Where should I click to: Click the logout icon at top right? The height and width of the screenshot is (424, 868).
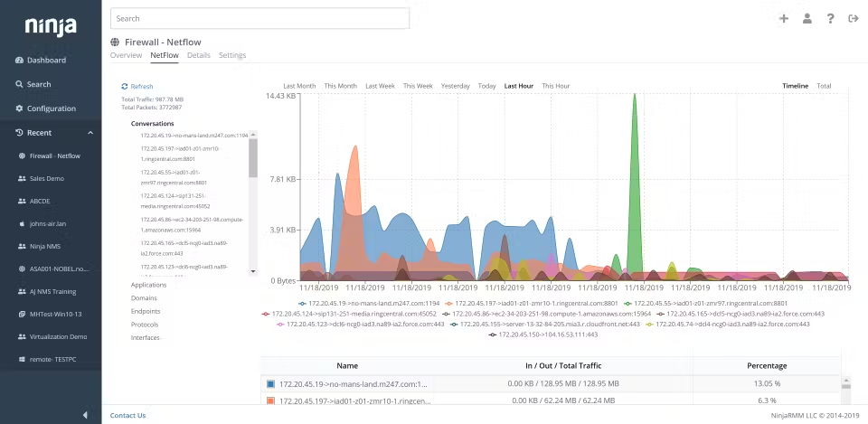point(853,18)
